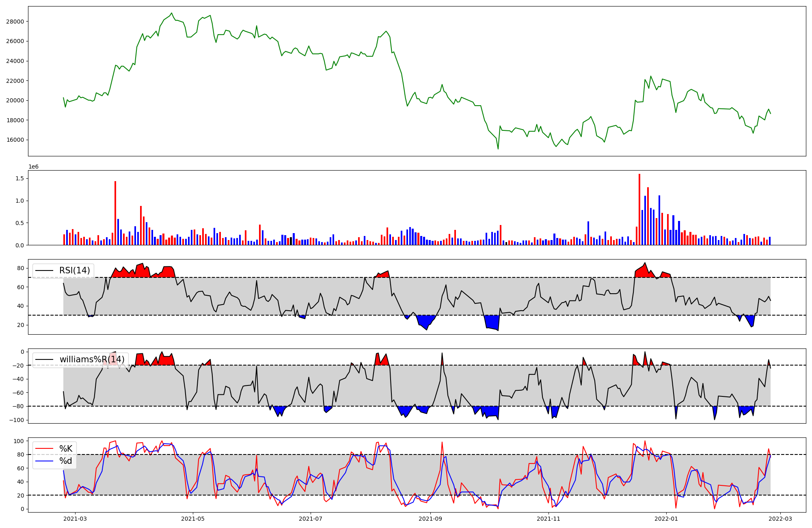Click the 2021-07 x-axis tick label
This screenshot has height=528, width=812.
point(311,518)
